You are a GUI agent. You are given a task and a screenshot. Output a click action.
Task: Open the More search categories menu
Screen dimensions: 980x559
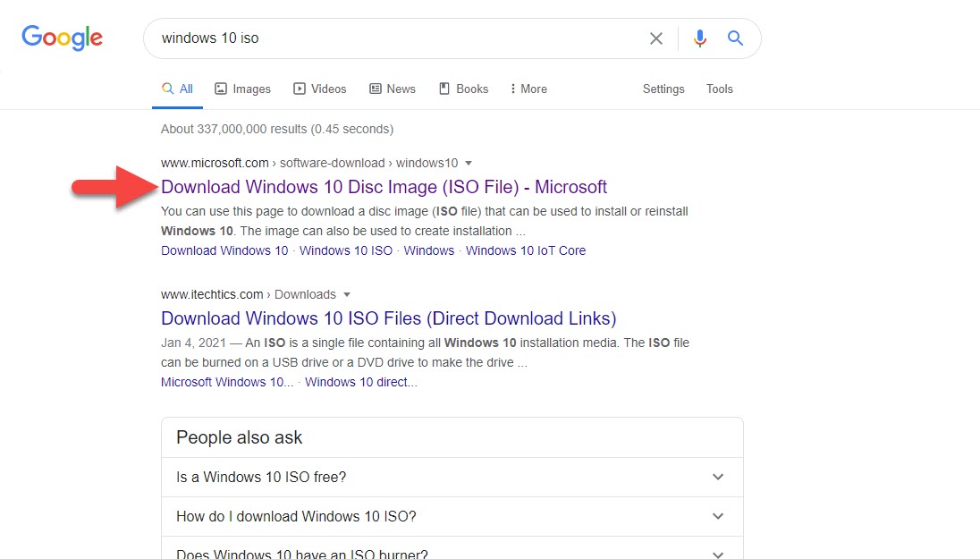[x=528, y=89]
